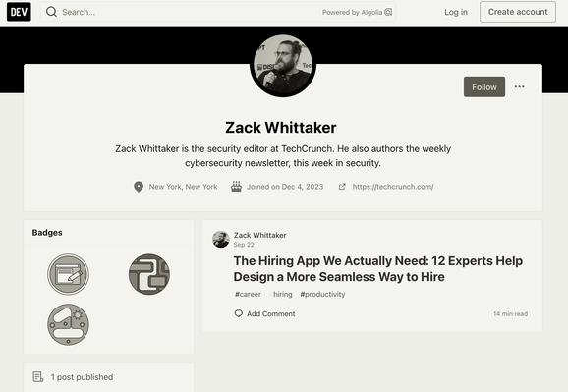Open Zack Whittaker author link on post
568x392 pixels.
tap(259, 235)
